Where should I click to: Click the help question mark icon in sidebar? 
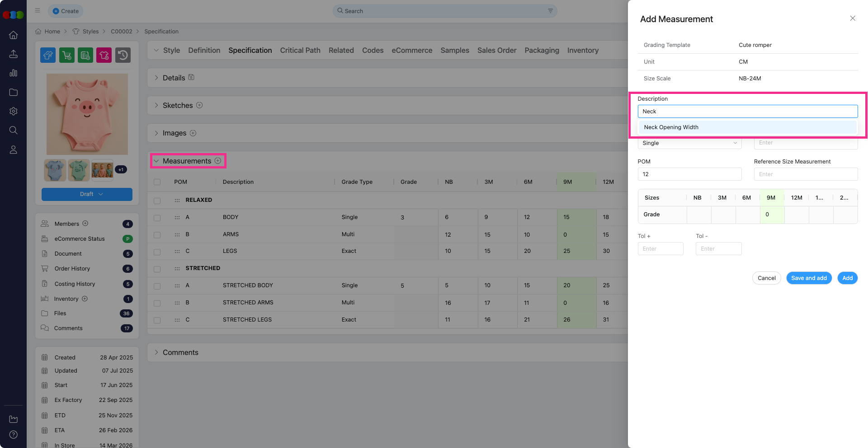pyautogui.click(x=14, y=434)
